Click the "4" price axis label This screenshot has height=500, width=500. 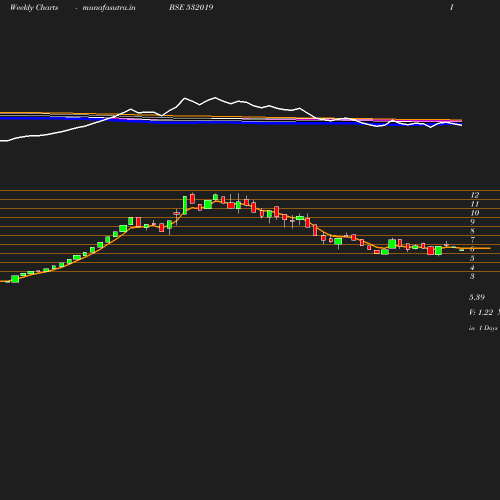473,267
